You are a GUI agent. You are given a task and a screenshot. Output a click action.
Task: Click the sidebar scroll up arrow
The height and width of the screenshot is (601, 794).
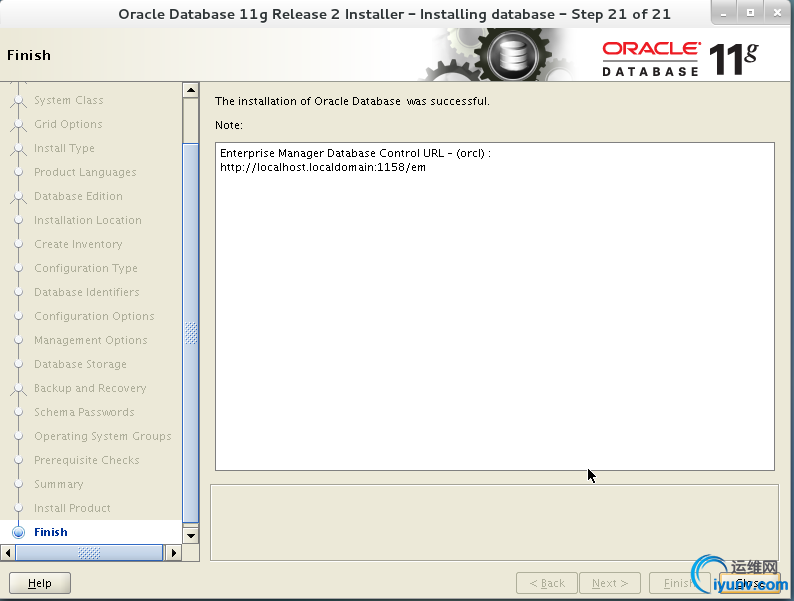point(190,90)
